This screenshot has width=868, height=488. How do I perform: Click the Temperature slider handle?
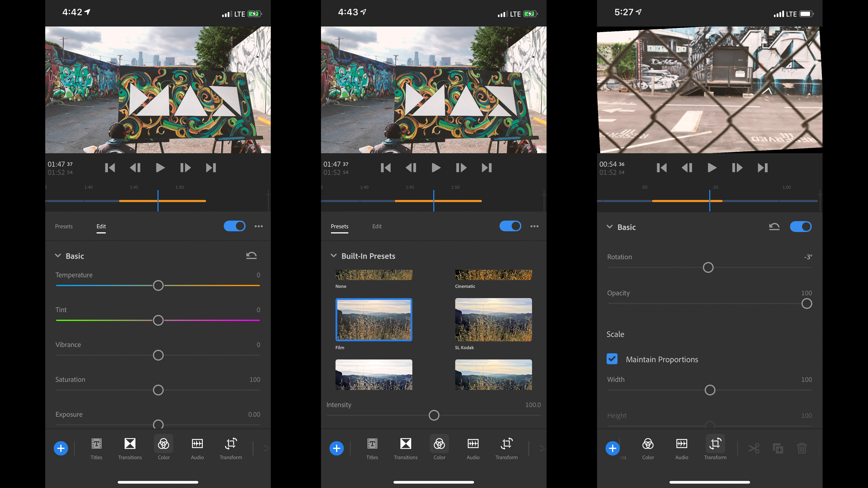tap(158, 286)
